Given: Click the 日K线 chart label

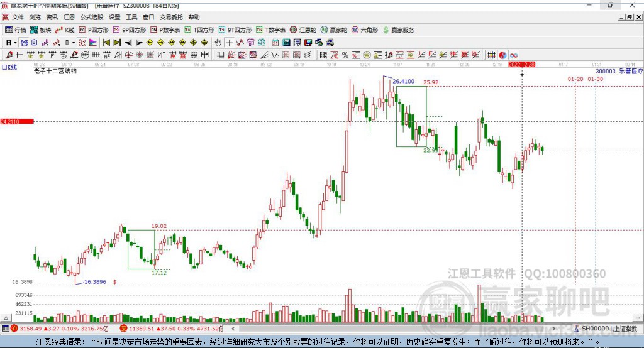Looking at the screenshot, I should tap(9, 67).
